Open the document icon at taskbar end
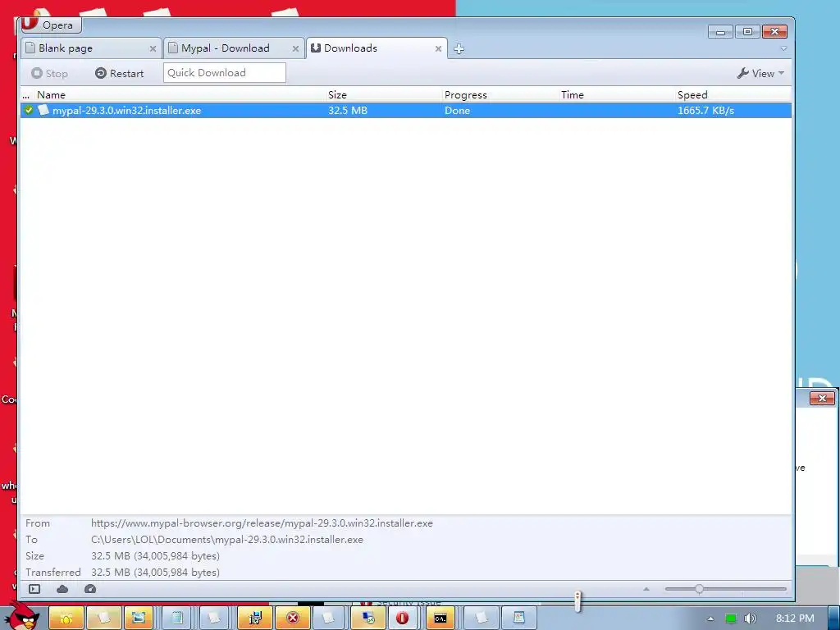 coord(519,619)
